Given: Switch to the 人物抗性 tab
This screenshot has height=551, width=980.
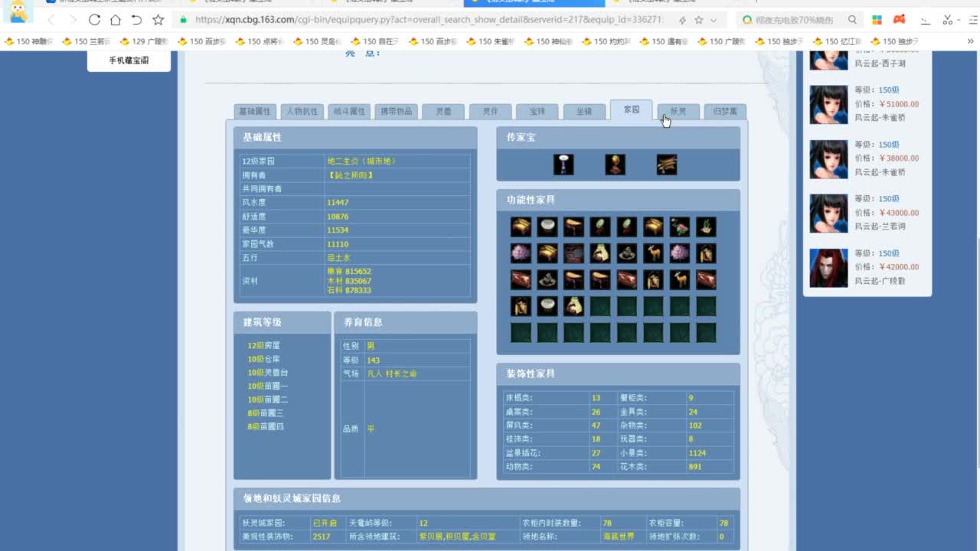Looking at the screenshot, I should coord(302,112).
